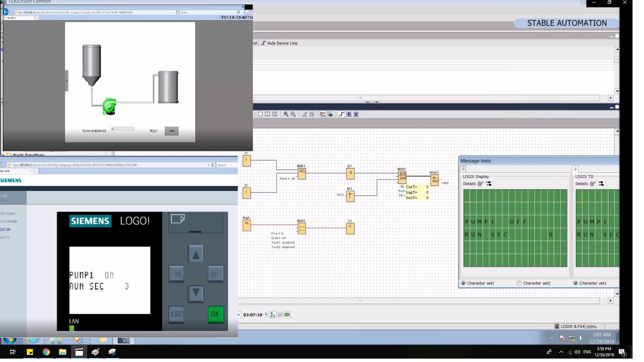Click the ENG language indicator in tray
The width and height of the screenshot is (644, 362).
[587, 352]
